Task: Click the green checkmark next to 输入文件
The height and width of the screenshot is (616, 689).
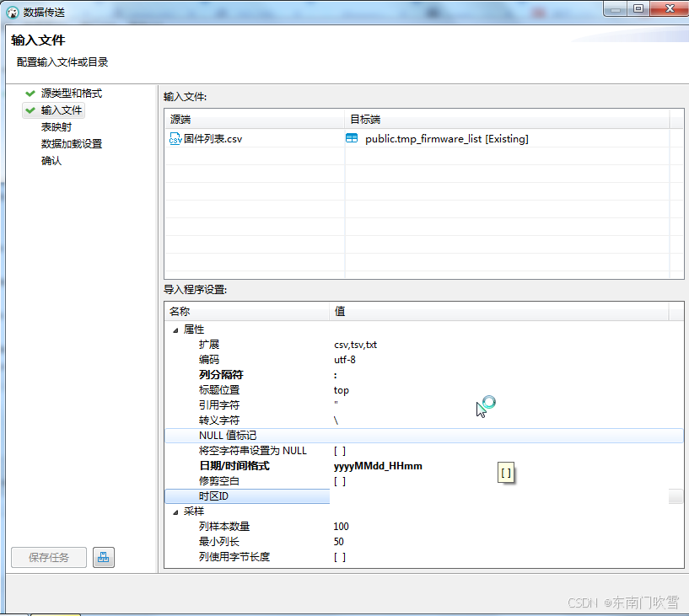Action: 30,110
